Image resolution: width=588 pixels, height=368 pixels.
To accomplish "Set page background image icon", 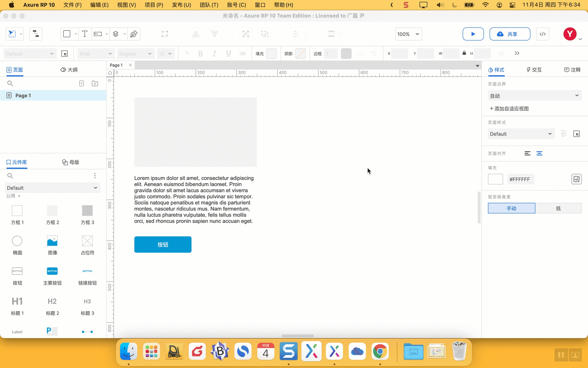I will [x=577, y=179].
